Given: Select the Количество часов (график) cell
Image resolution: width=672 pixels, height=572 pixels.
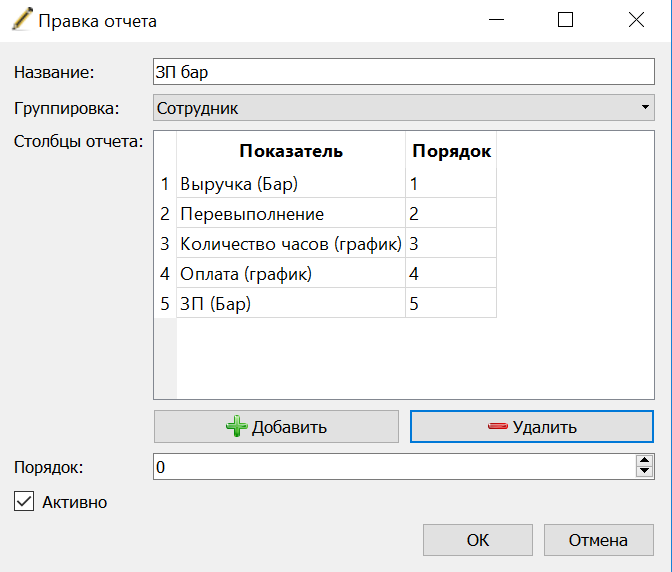Looking at the screenshot, I should tap(291, 243).
